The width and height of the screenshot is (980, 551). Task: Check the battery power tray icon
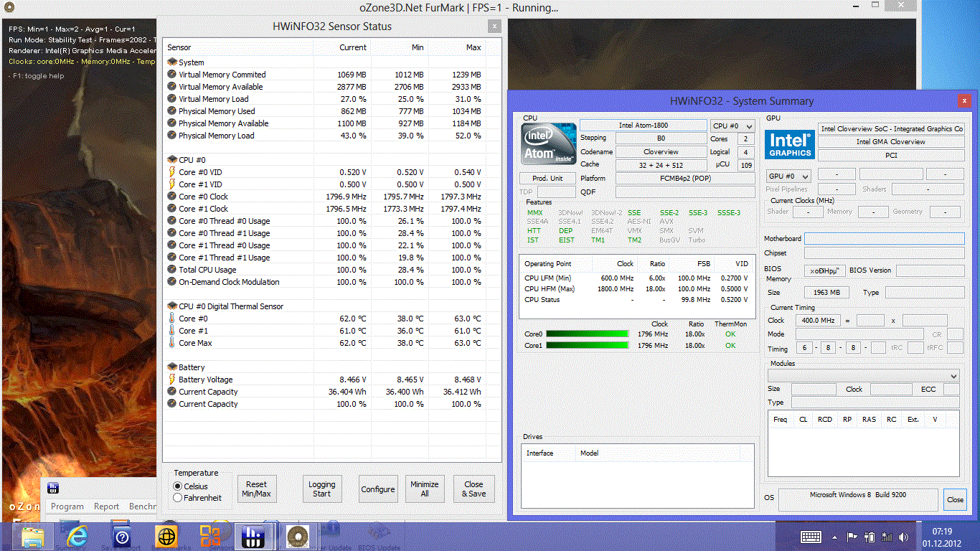coord(870,537)
